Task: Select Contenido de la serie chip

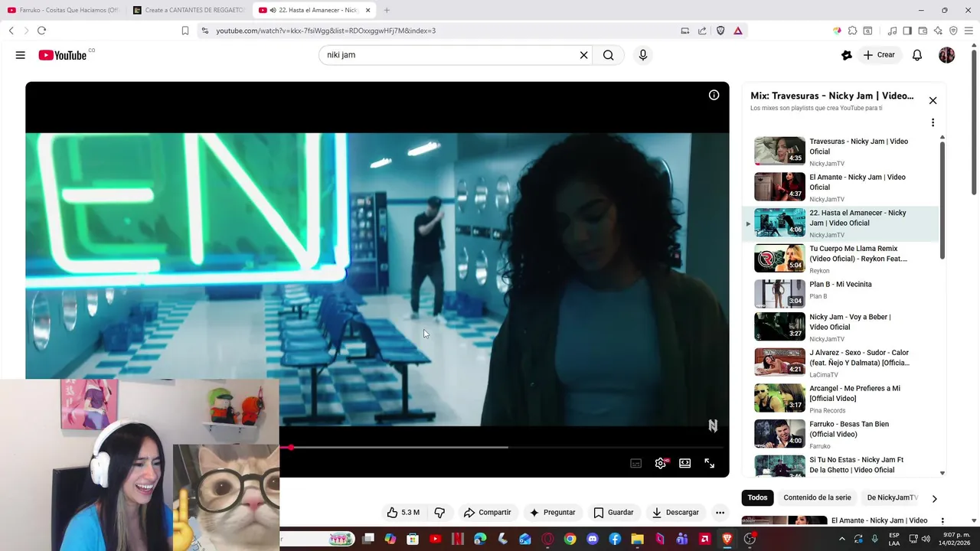Action: click(x=817, y=497)
